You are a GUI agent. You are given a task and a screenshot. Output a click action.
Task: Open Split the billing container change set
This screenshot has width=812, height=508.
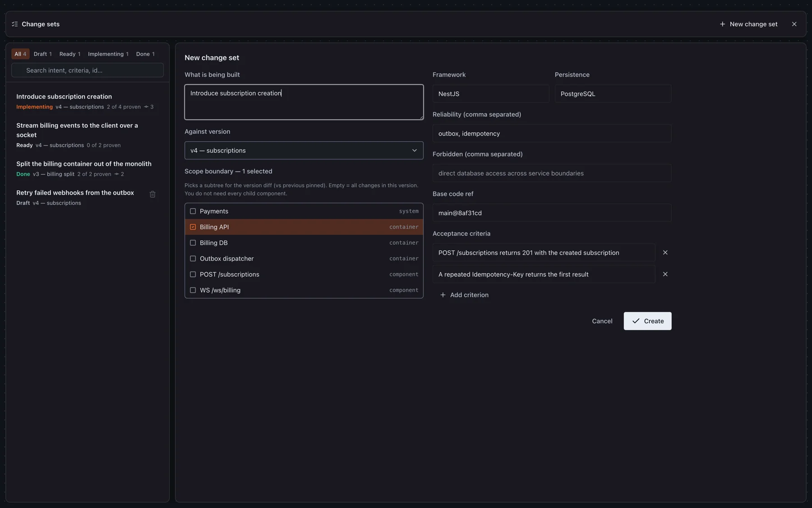87,169
